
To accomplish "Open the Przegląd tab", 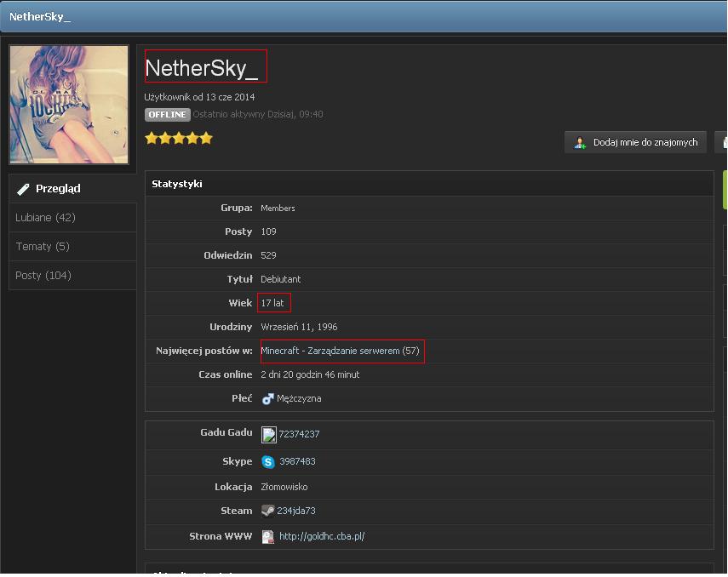I will [72, 188].
